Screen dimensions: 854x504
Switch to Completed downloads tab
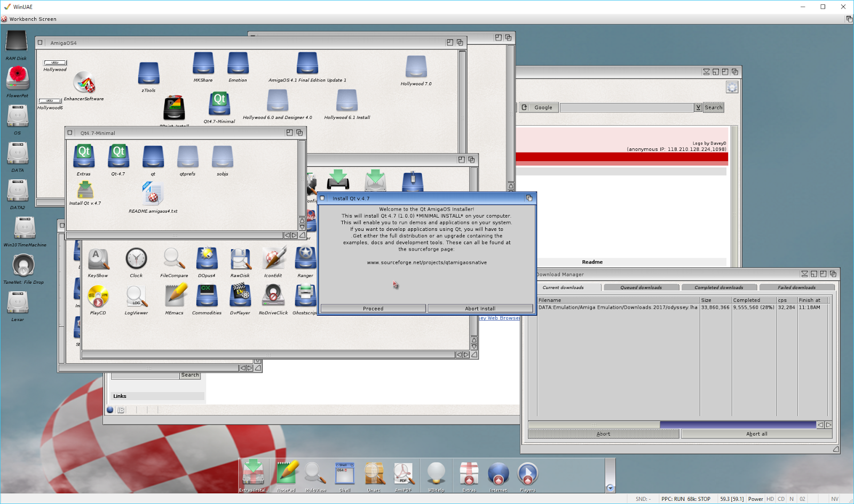click(x=719, y=287)
